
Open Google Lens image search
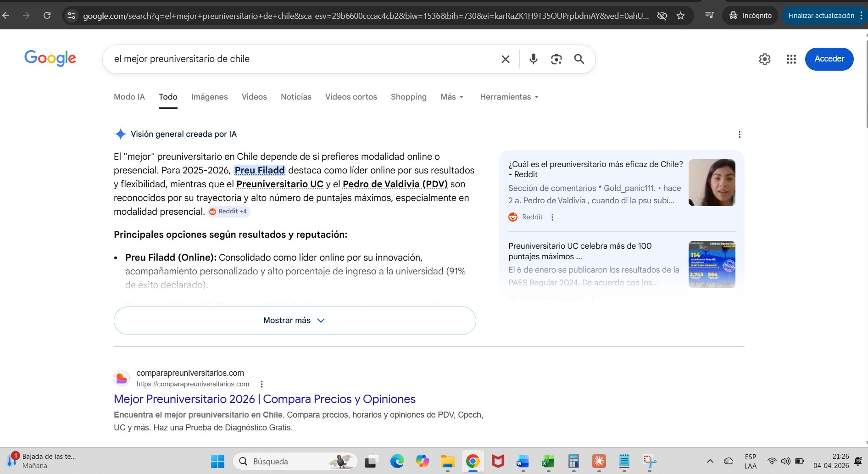point(556,59)
